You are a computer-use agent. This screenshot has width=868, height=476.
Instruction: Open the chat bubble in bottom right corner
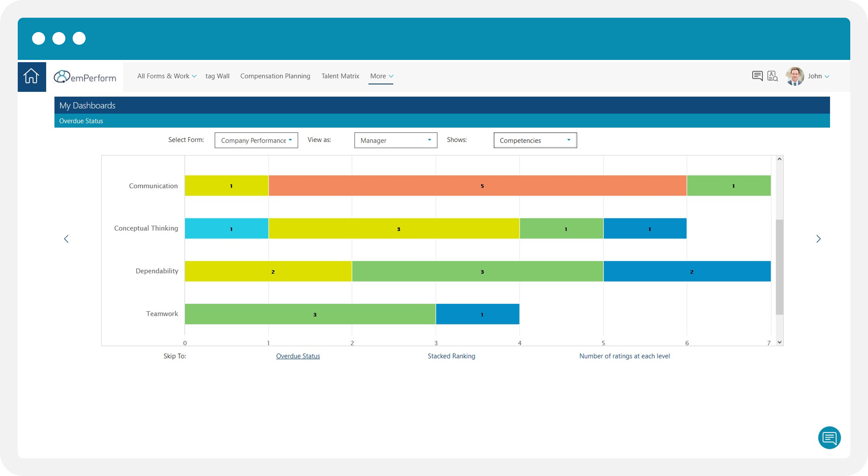pos(830,437)
